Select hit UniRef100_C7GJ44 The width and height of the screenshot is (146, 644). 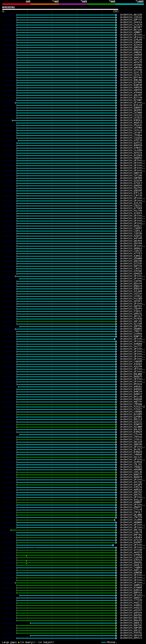coord(131,435)
